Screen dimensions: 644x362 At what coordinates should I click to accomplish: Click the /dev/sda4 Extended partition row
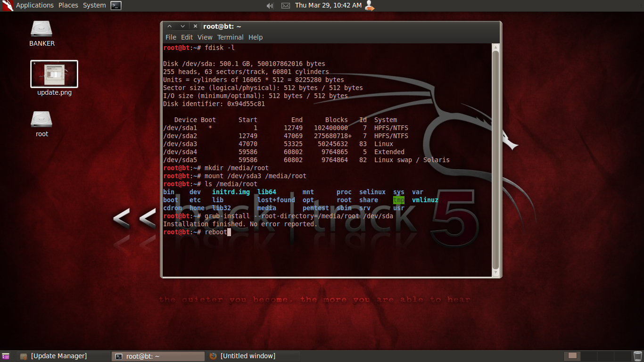(284, 152)
